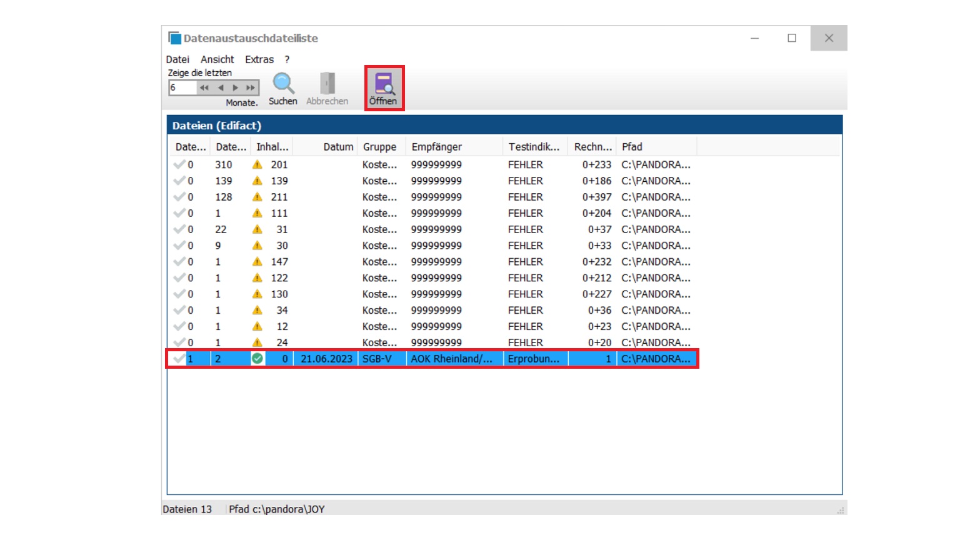The image size is (980, 545).
Task: Minimize the Datenaustauschdateiliste window
Action: (x=755, y=38)
